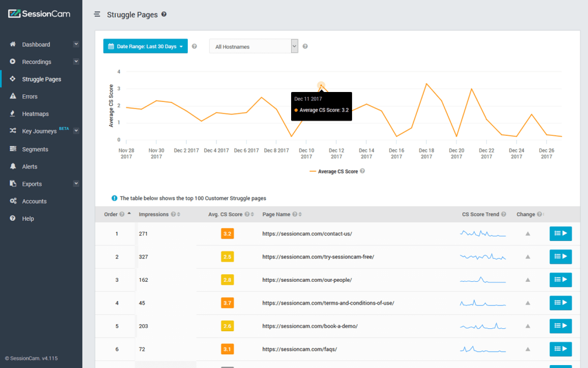588x368 pixels.
Task: Select Struggle Pages in sidebar
Action: click(x=41, y=79)
